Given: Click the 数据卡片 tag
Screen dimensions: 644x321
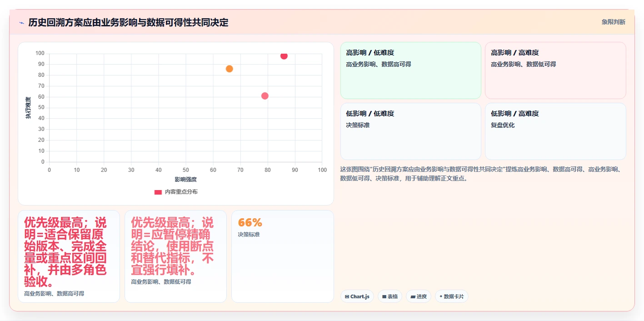Looking at the screenshot, I should (x=452, y=296).
